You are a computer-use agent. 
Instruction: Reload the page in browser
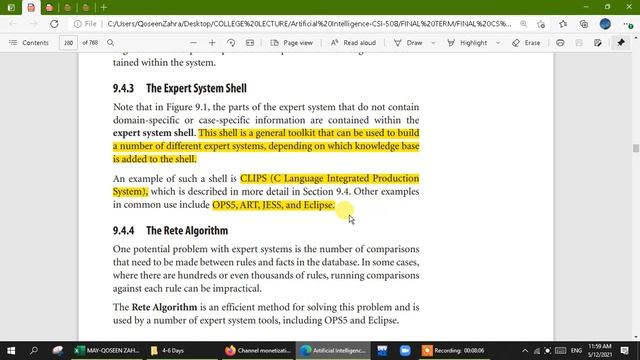pyautogui.click(x=54, y=24)
